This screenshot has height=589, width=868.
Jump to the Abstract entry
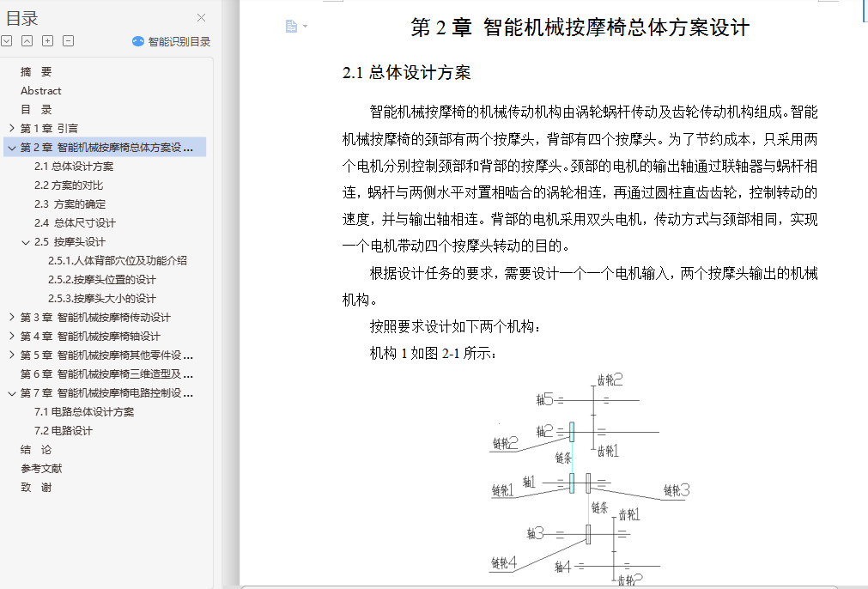41,90
